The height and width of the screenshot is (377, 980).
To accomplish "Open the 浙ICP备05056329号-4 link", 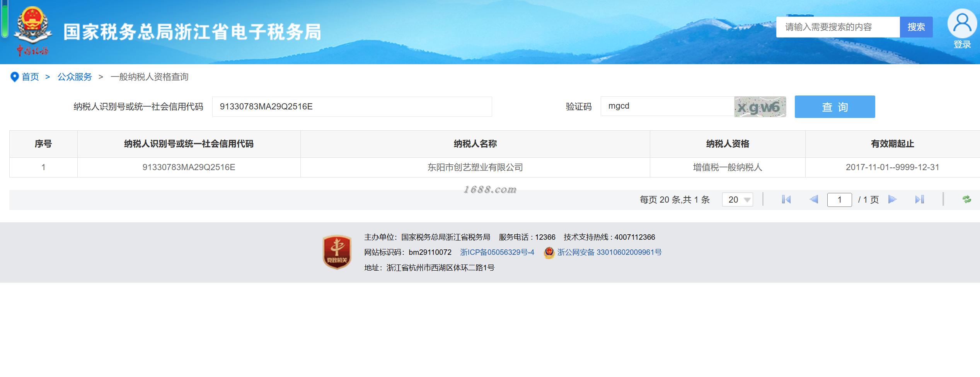I will point(497,252).
